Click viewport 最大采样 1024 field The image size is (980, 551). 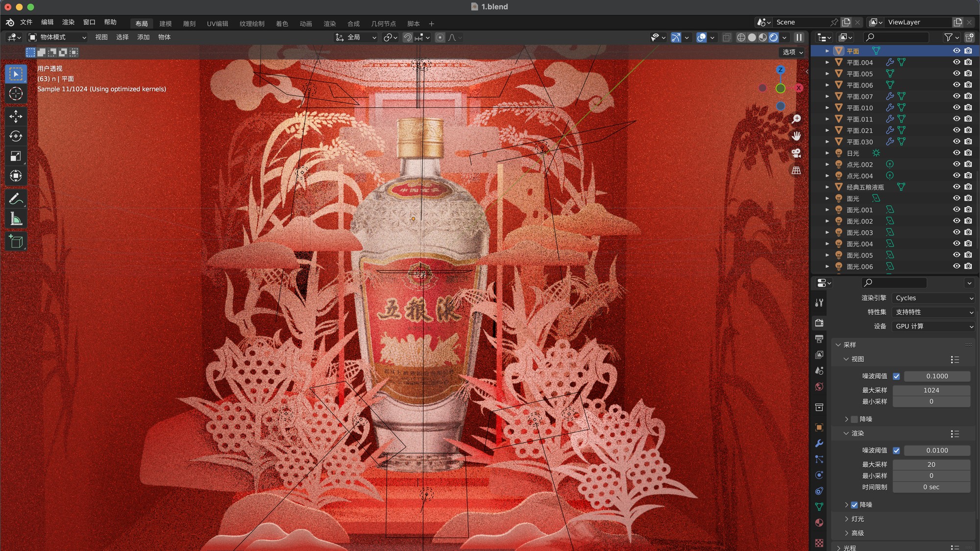pyautogui.click(x=931, y=390)
